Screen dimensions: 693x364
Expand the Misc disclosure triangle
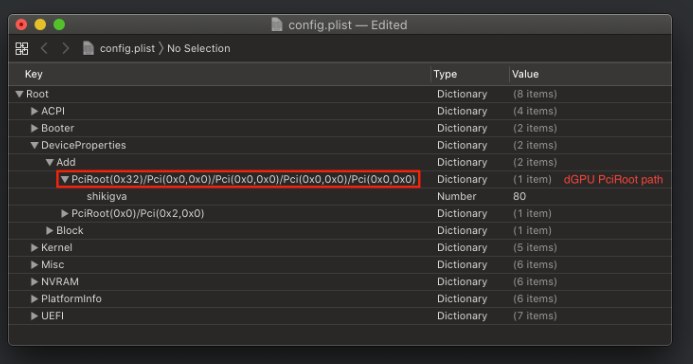point(34,265)
